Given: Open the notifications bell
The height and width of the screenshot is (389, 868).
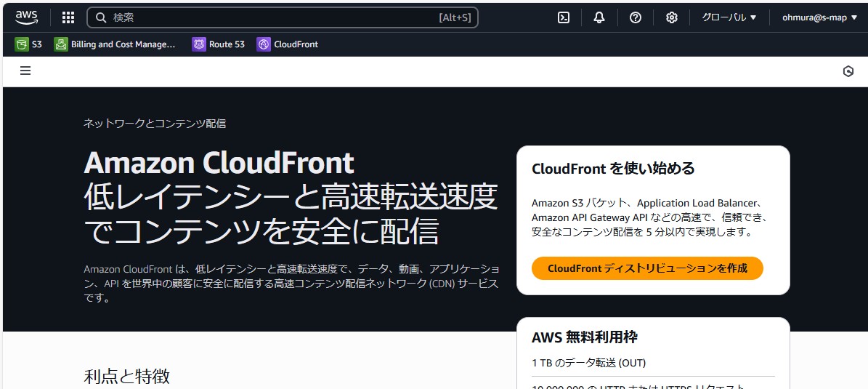Looking at the screenshot, I should click(x=599, y=17).
